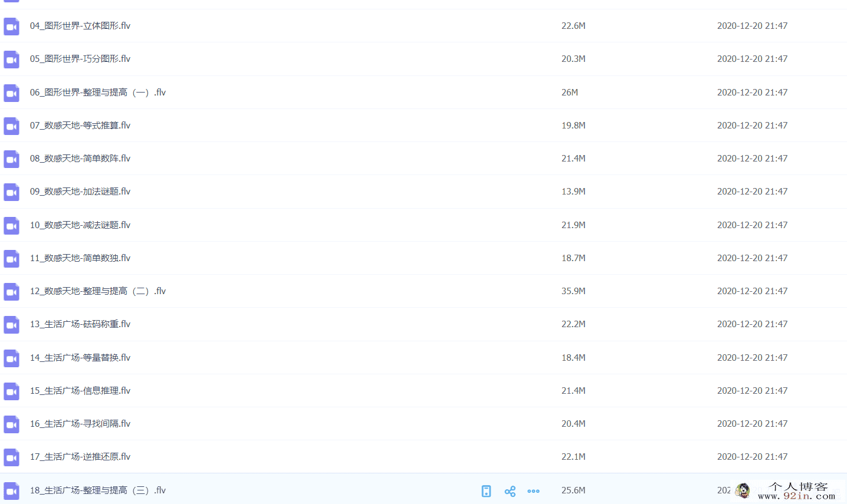The width and height of the screenshot is (847, 504).
Task: Click the 22.2M size value
Action: pos(573,324)
